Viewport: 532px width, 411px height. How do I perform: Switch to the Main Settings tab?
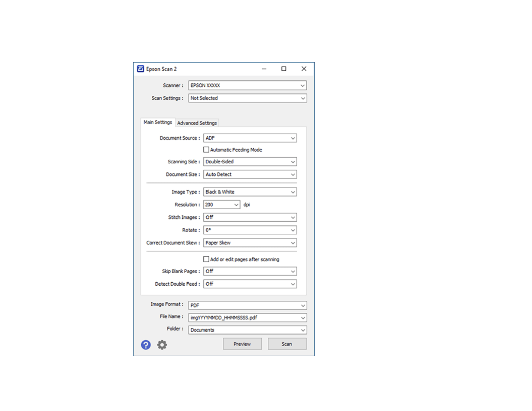pos(158,122)
